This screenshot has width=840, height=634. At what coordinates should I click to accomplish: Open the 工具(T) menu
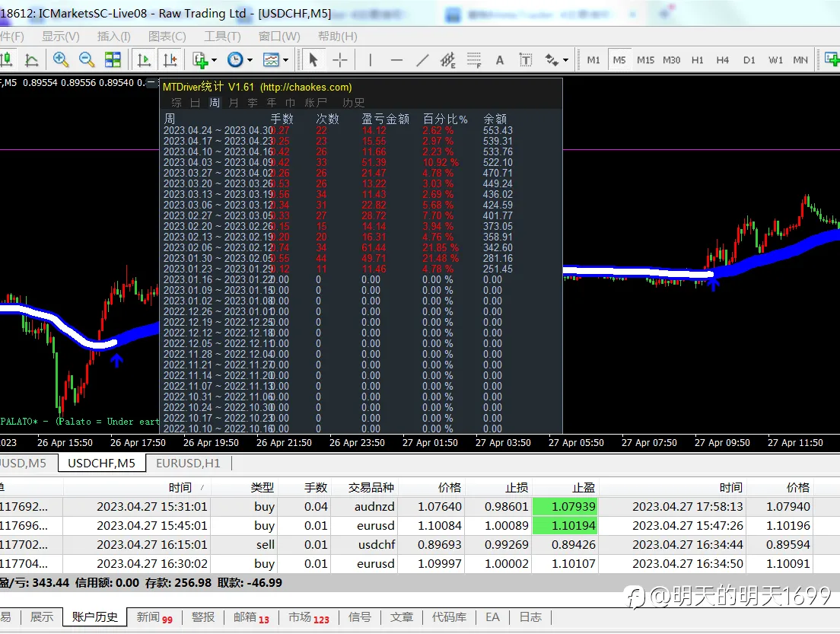click(x=222, y=37)
